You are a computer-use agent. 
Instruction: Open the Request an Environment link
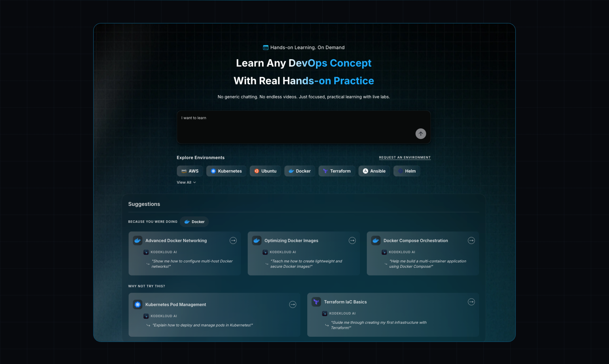pos(404,158)
